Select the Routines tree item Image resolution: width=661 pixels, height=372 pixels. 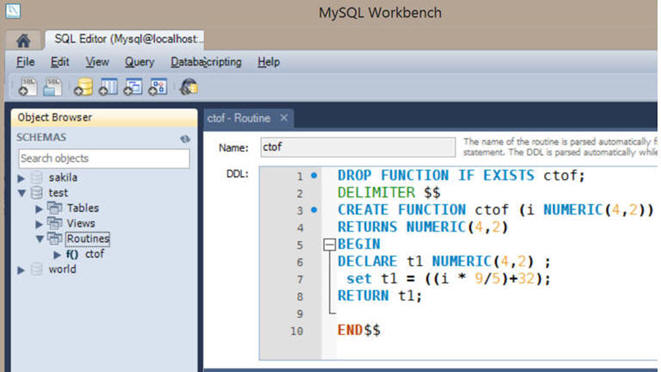[88, 239]
